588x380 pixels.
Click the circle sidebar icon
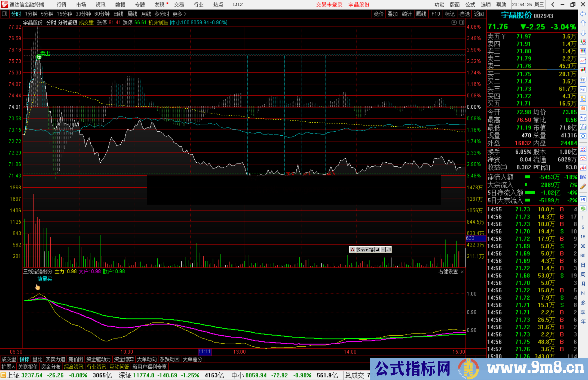583,136
